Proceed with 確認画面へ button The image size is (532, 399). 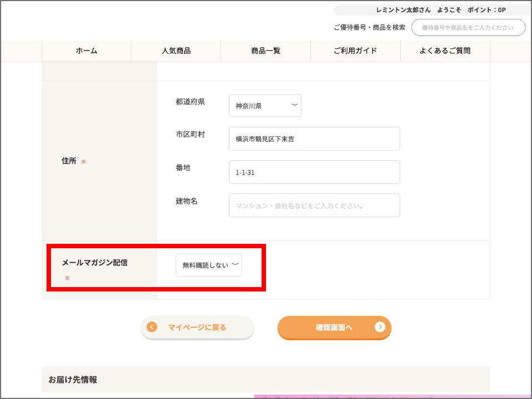[334, 328]
